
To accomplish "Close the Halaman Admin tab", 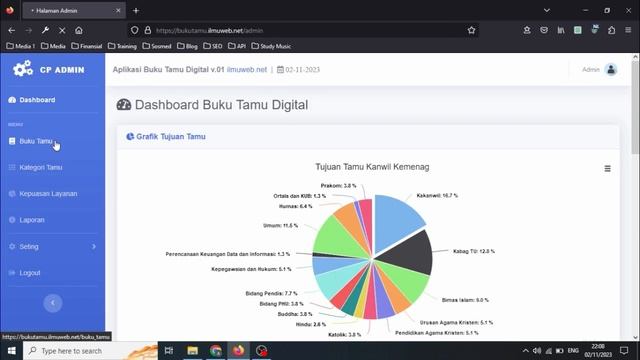I will coord(118,11).
